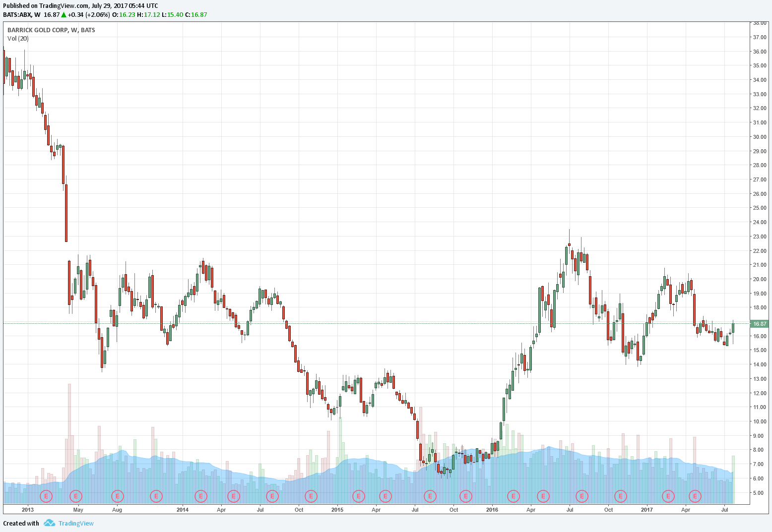Click the earnings E marker above Aug 2013
This screenshot has height=532, width=772.
tap(118, 496)
